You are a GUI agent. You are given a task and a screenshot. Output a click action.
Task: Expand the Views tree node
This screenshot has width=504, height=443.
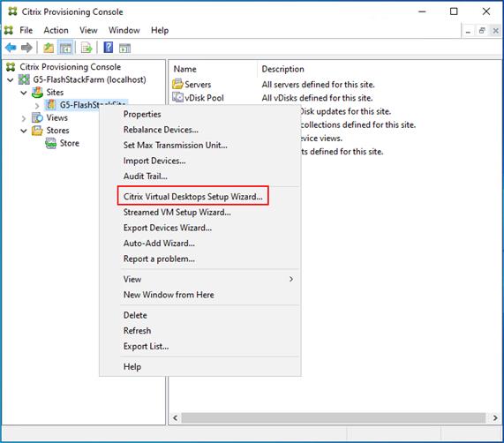[x=24, y=118]
